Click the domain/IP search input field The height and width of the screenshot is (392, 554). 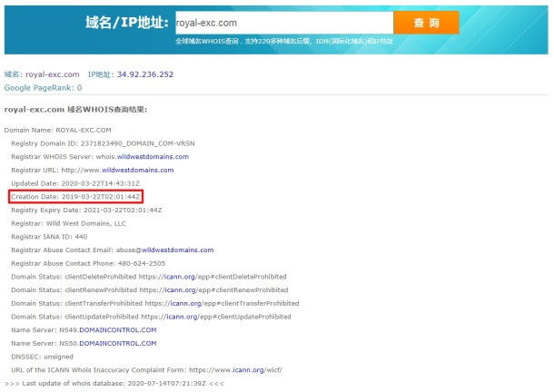pos(284,23)
